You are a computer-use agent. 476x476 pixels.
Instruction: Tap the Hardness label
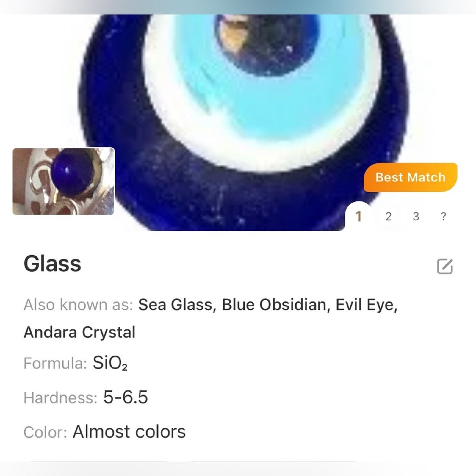tap(60, 398)
